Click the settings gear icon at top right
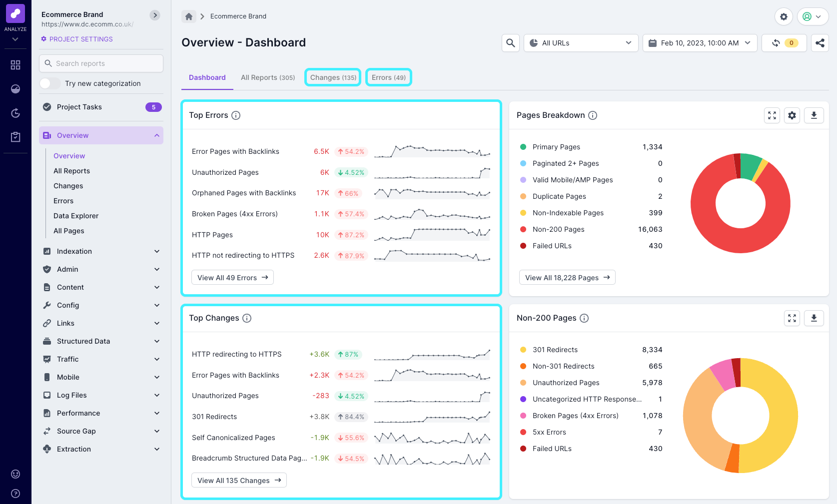837x504 pixels. [x=784, y=16]
